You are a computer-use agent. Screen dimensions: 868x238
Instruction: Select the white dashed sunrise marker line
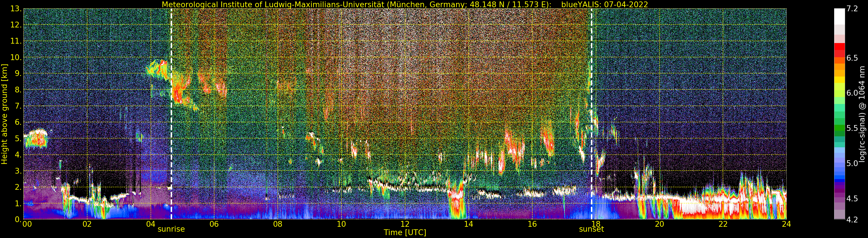(x=171, y=114)
